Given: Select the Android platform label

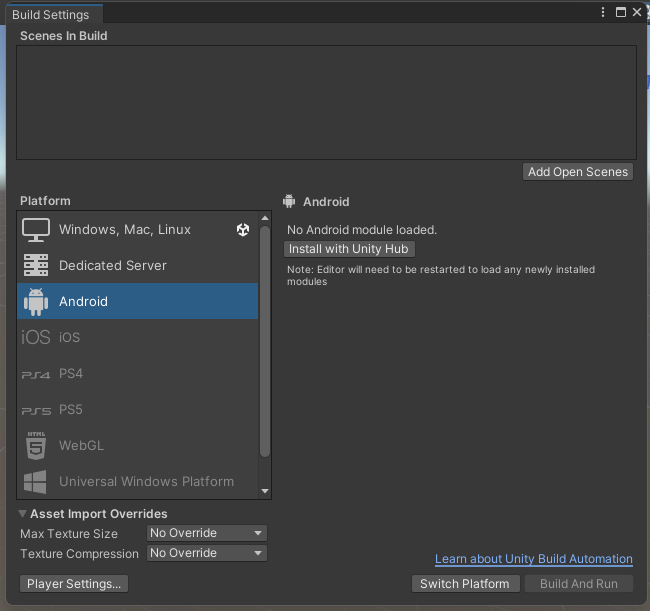Looking at the screenshot, I should click(83, 301).
